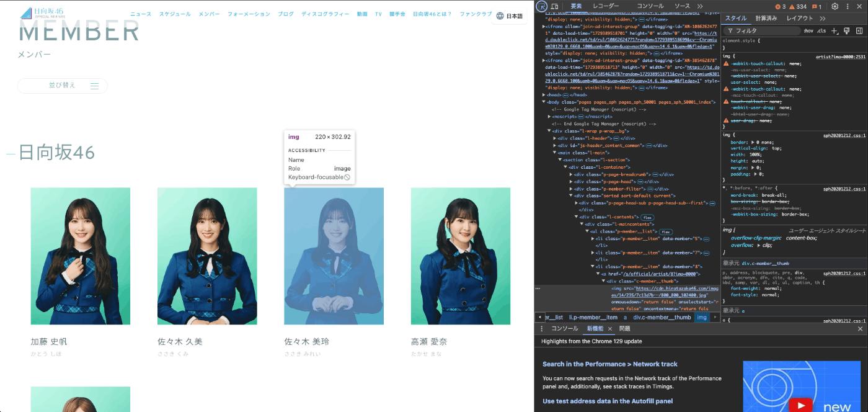
Task: Open the コンソール tab in top bar
Action: (650, 6)
